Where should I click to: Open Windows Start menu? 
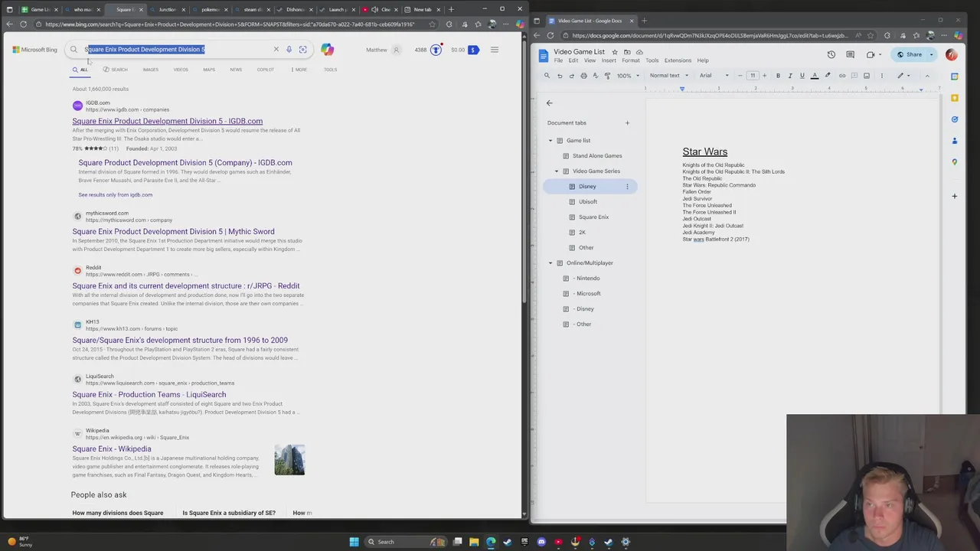coord(354,542)
